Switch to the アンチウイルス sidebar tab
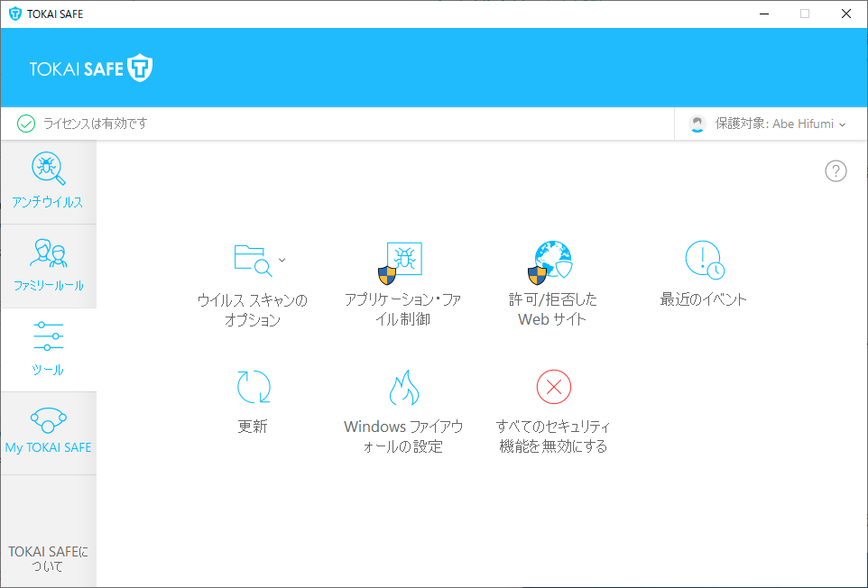Viewport: 868px width, 588px height. 48,181
